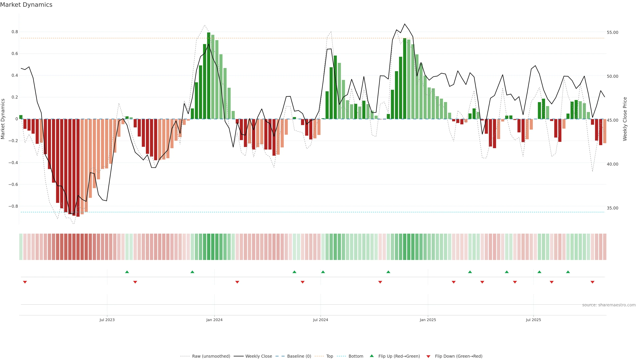Click the rightmost green flip-up marker

[568, 272]
